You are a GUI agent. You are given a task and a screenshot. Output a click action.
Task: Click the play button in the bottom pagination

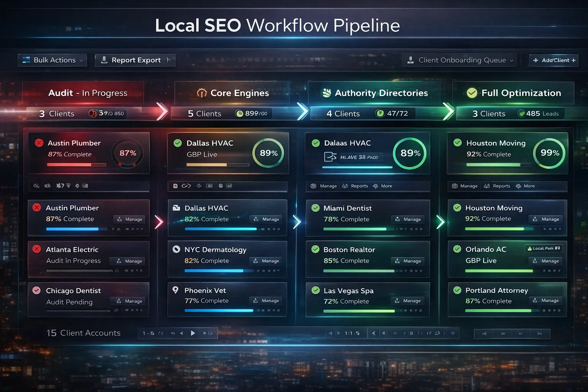pos(193,333)
